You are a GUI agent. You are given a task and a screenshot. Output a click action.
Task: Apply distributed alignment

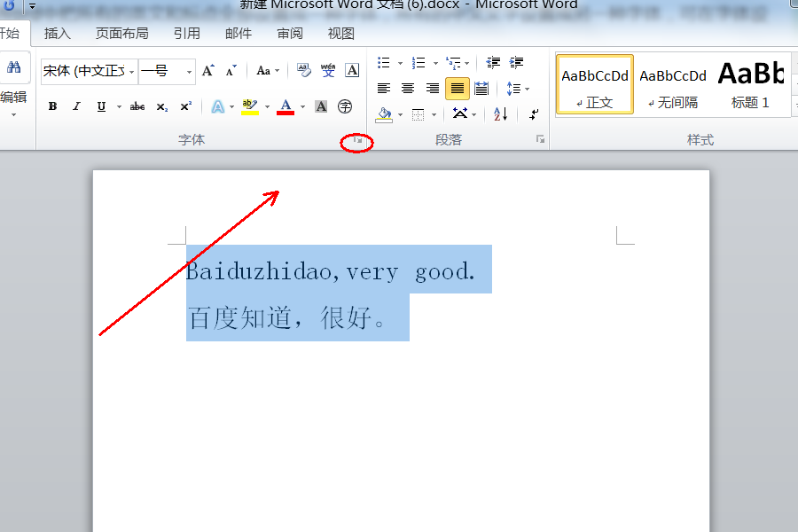[481, 89]
